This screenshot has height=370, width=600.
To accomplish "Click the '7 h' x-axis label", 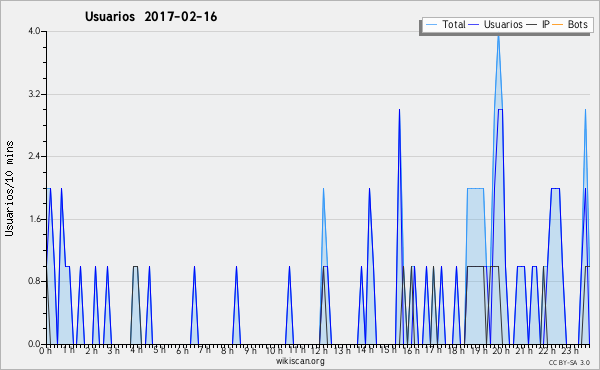I will point(205,350).
